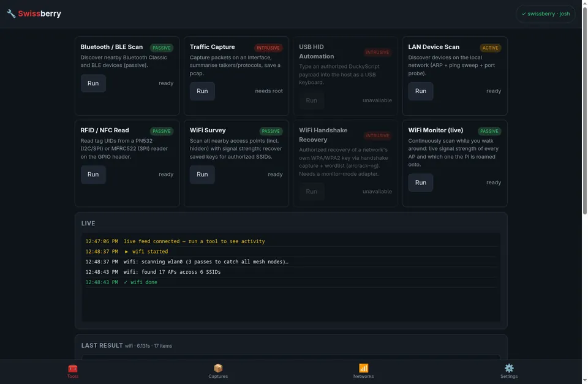The height and width of the screenshot is (384, 588).
Task: Select the Bluetooth / BLE Scan title
Action: 111,47
